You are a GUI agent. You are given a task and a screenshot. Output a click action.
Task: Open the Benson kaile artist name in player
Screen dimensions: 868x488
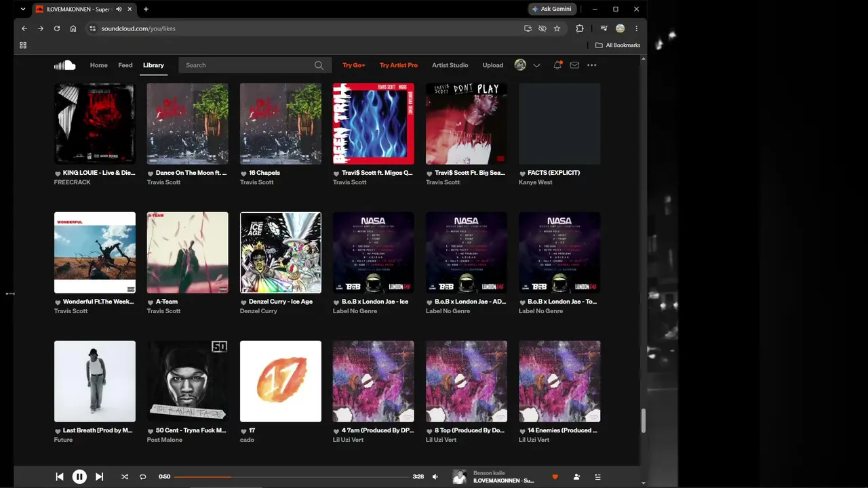(x=488, y=473)
